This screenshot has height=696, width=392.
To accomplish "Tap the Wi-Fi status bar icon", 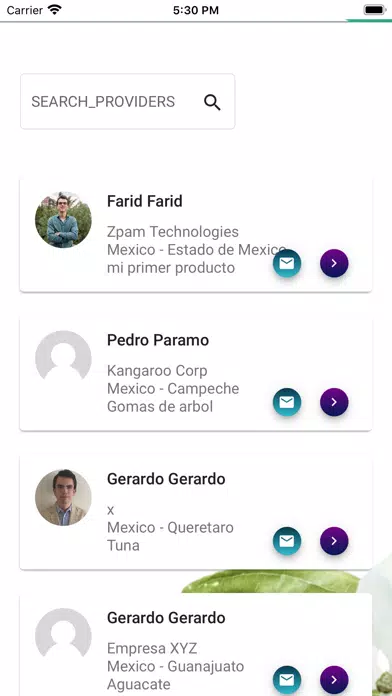I will point(55,10).
